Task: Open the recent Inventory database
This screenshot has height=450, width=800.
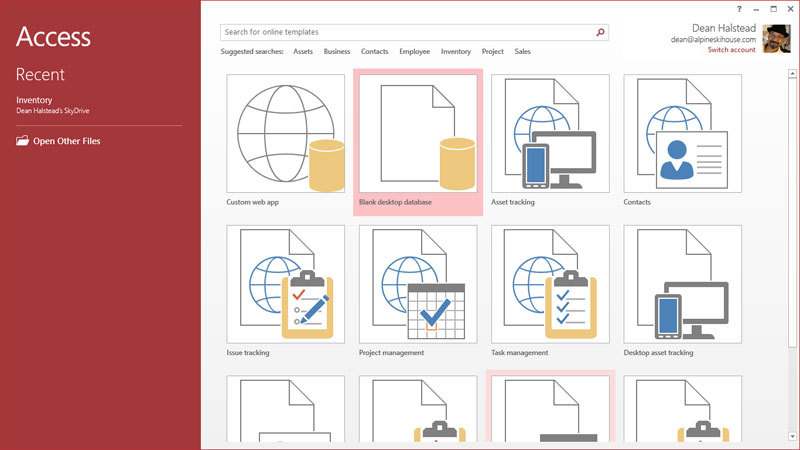Action: (x=33, y=100)
